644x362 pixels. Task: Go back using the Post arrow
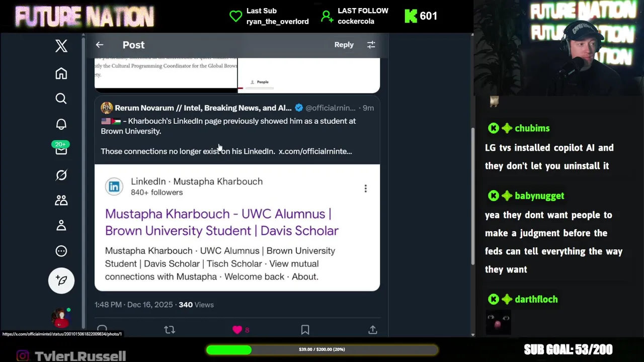pos(100,45)
